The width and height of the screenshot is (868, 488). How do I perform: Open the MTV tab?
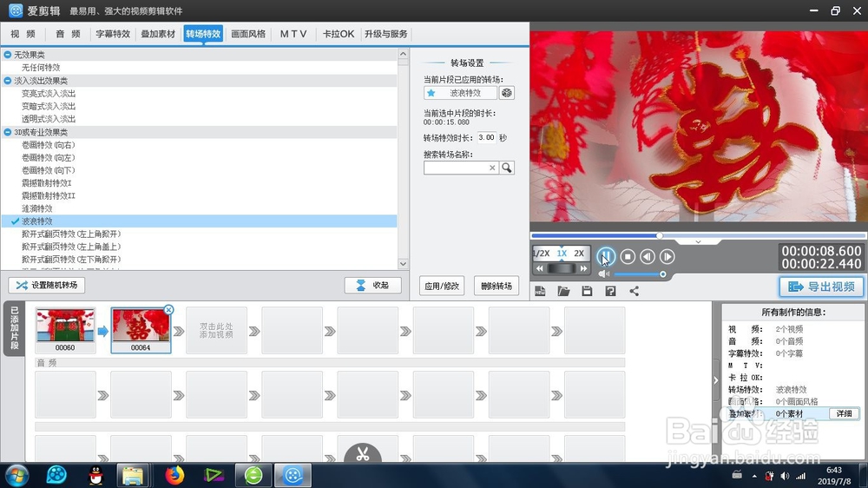[293, 34]
